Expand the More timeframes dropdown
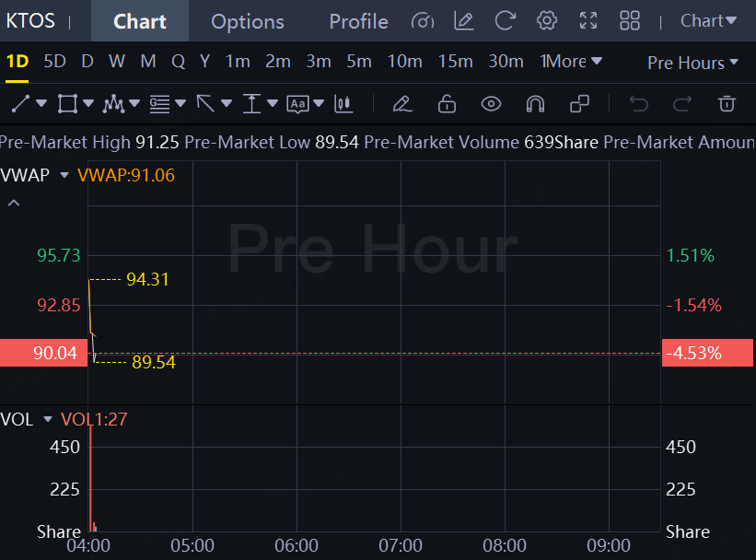This screenshot has height=560, width=756. tap(571, 62)
